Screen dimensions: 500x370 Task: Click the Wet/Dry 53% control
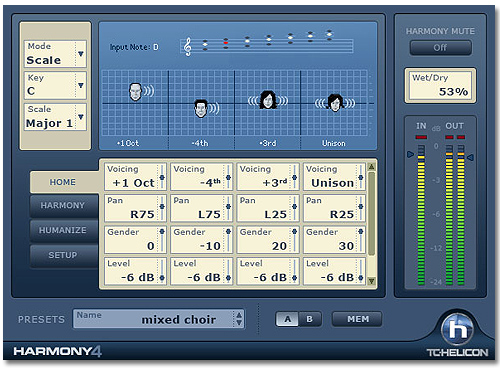pos(440,86)
